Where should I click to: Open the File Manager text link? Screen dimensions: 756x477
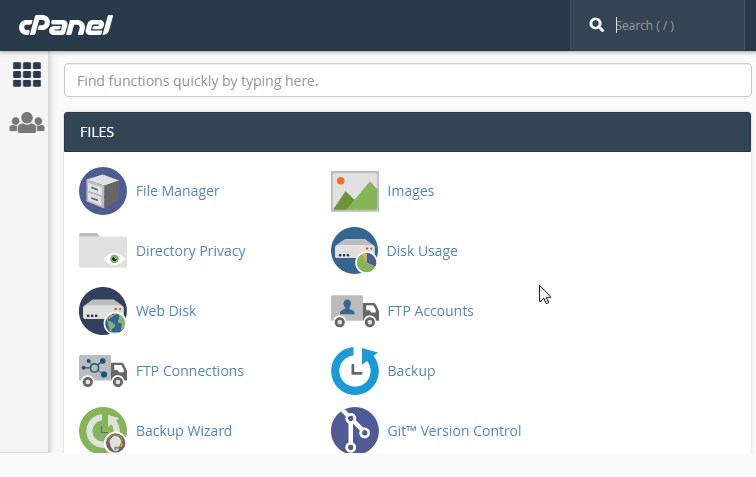click(177, 191)
